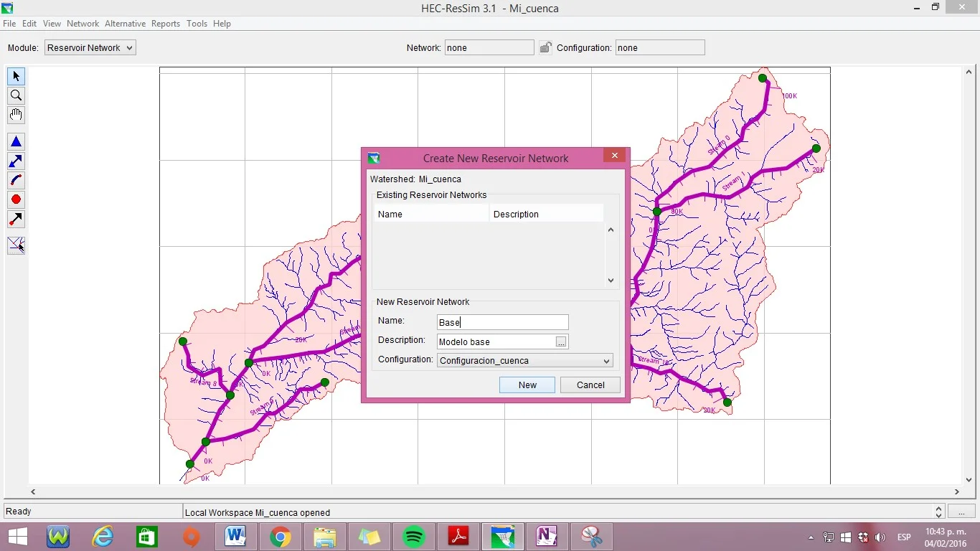Click the unlock padlock icon beside Network field
This screenshot has width=980, height=551.
click(x=545, y=47)
